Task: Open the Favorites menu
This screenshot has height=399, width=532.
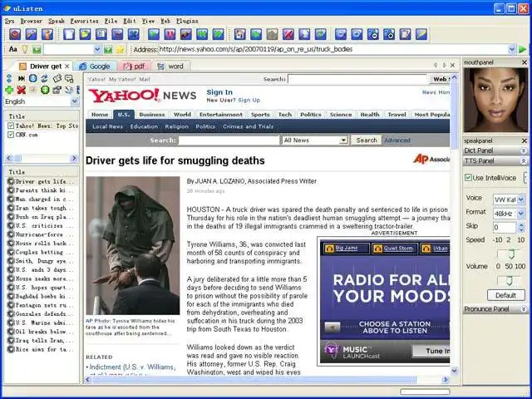Action: pyautogui.click(x=84, y=21)
